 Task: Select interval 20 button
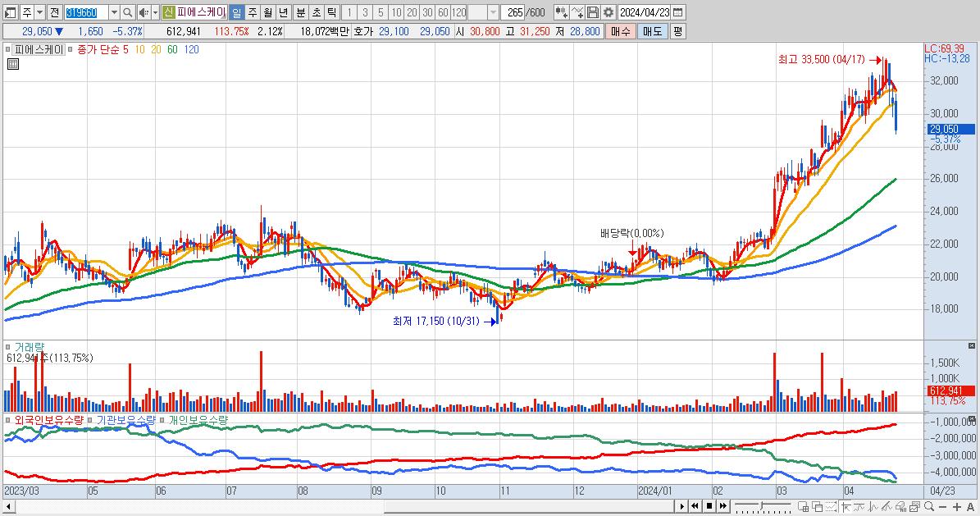click(x=412, y=11)
